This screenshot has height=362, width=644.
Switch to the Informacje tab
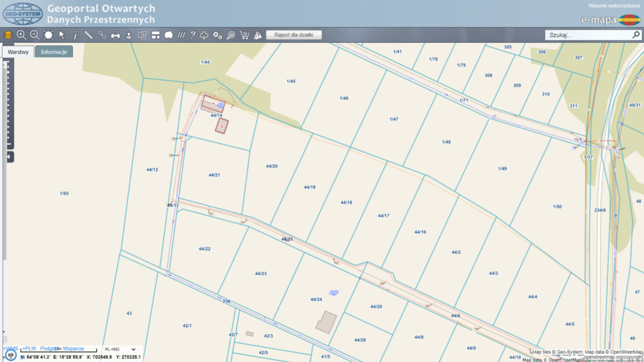tap(54, 52)
